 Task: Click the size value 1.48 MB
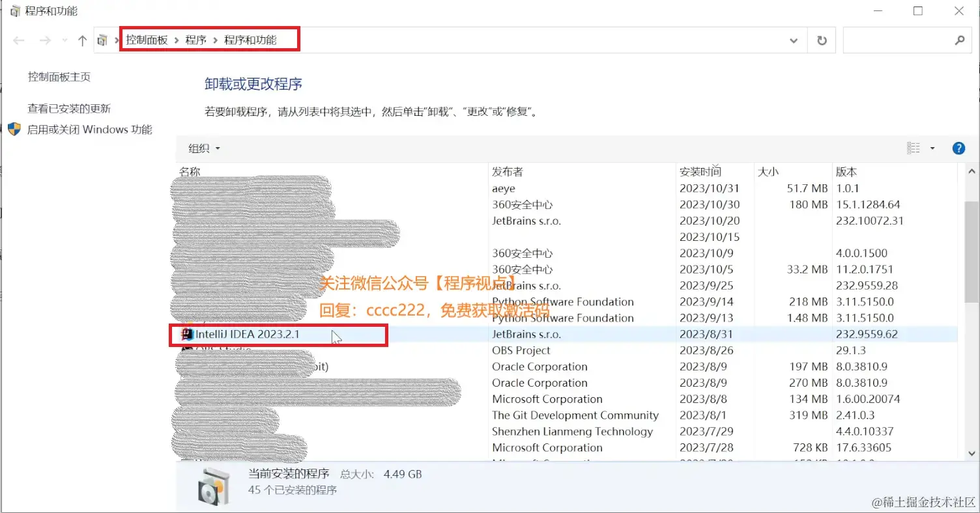pos(807,318)
